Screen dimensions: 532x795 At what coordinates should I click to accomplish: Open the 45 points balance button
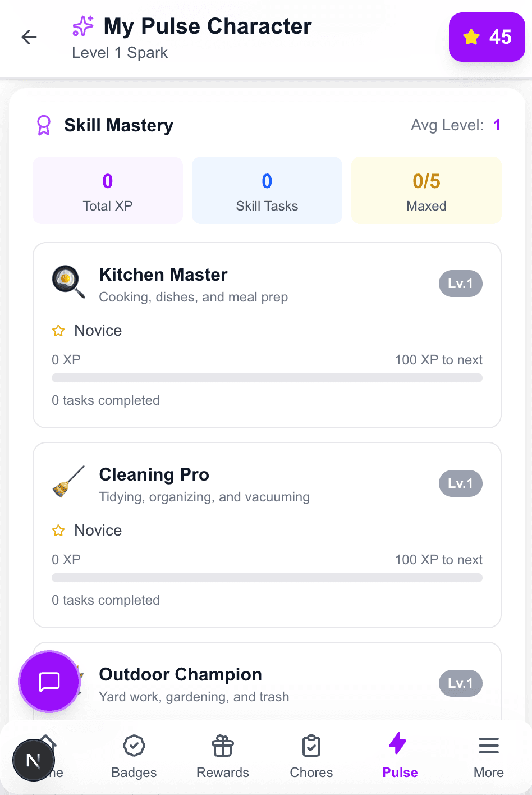(487, 37)
